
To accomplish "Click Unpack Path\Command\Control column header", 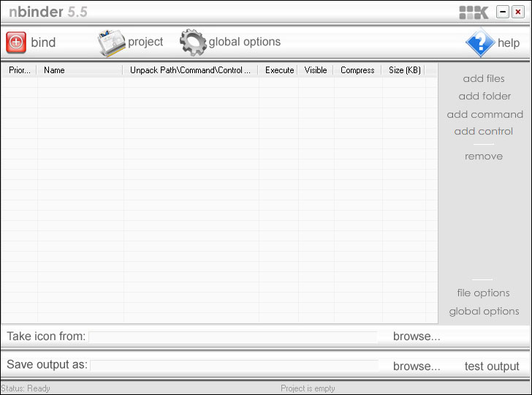I will pos(191,70).
